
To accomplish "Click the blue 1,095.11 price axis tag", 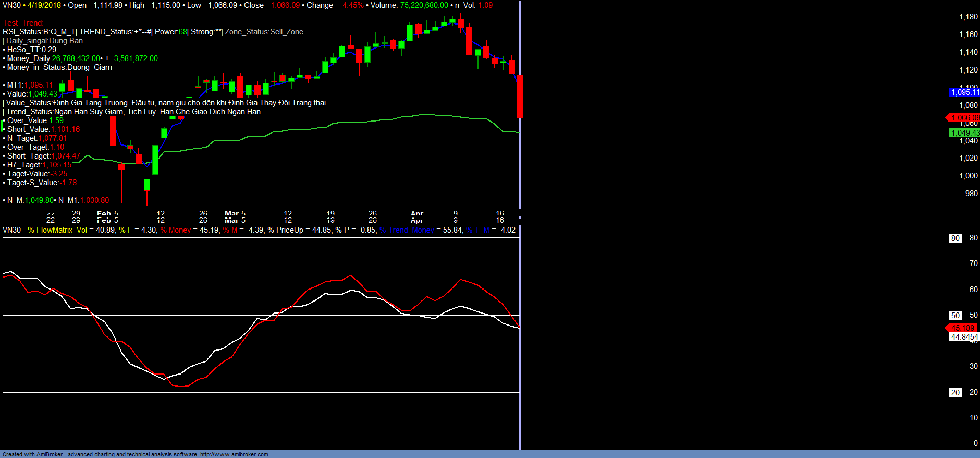I will (964, 92).
